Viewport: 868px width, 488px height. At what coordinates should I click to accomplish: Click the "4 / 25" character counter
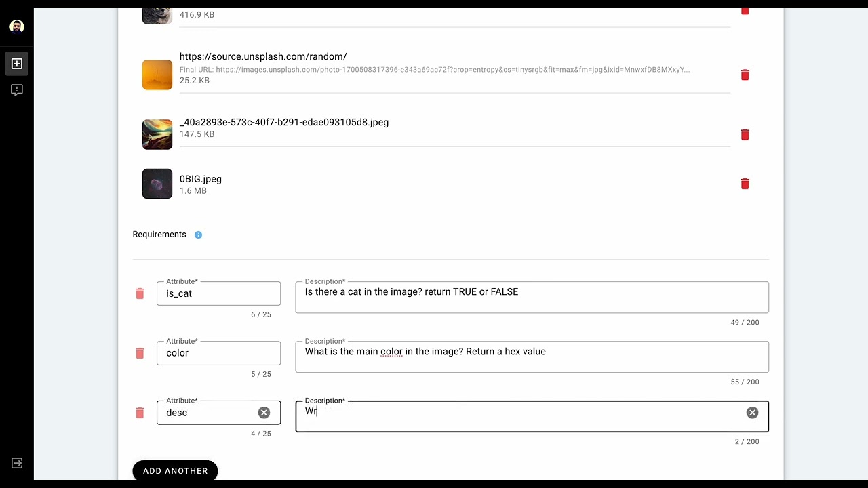(261, 434)
